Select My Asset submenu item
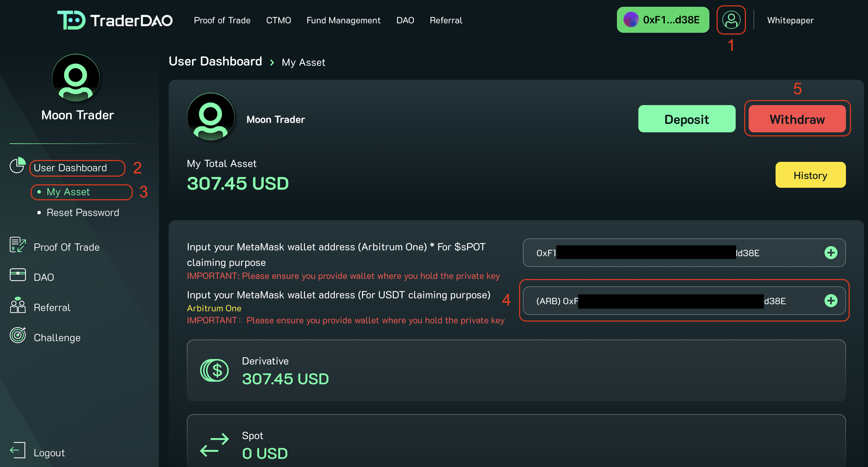Screen dimensions: 868x467 point(68,192)
